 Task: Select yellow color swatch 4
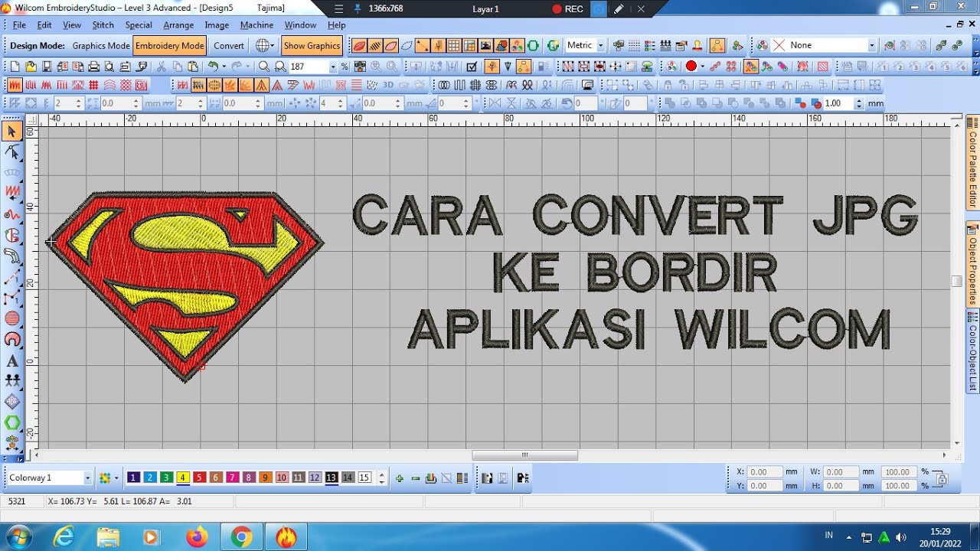(x=182, y=478)
